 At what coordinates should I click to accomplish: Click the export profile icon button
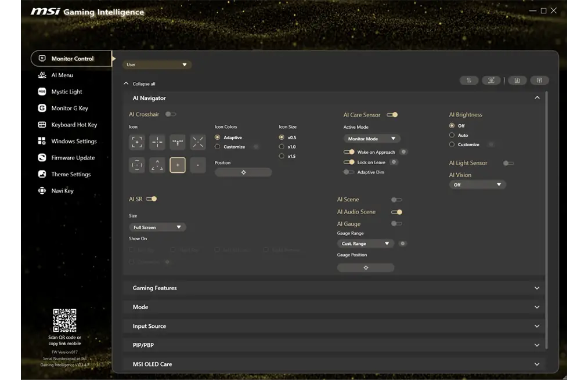(x=539, y=80)
